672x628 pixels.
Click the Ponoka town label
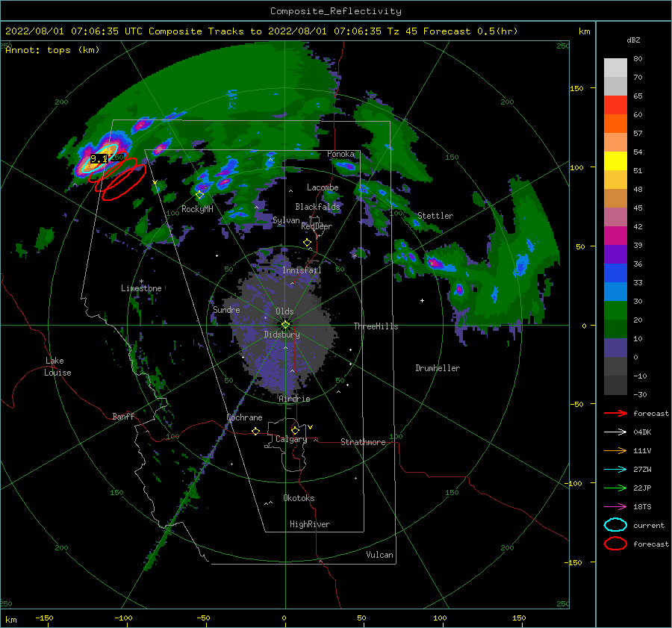[x=340, y=154]
